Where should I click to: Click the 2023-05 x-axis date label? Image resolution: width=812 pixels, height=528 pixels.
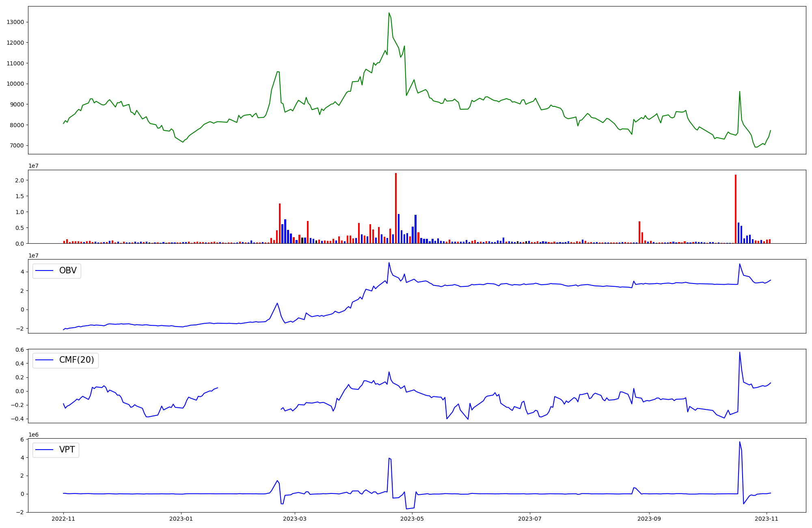(x=412, y=519)
